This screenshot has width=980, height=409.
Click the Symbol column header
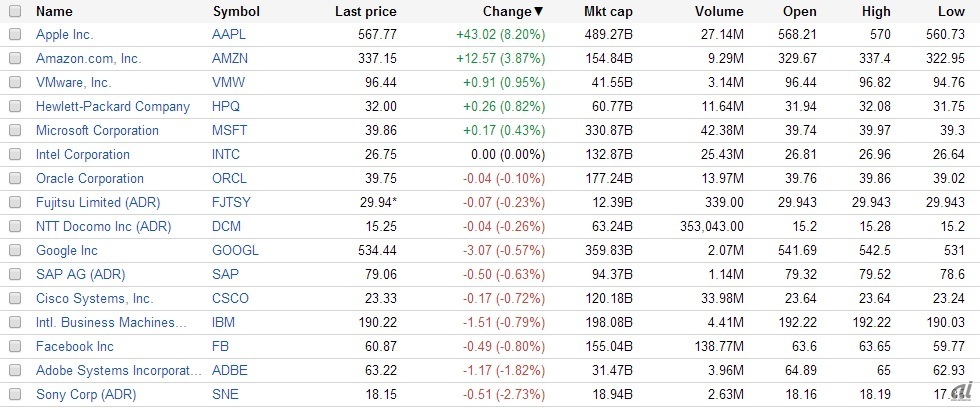point(236,12)
